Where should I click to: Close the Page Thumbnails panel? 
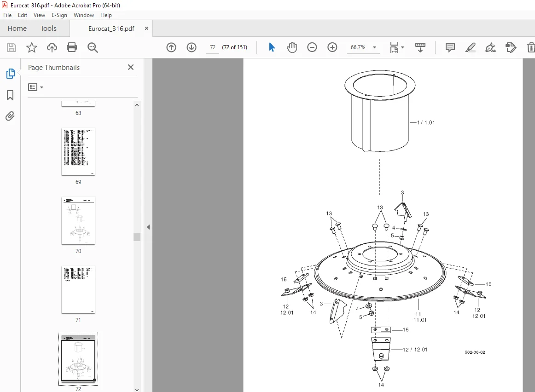pyautogui.click(x=131, y=67)
